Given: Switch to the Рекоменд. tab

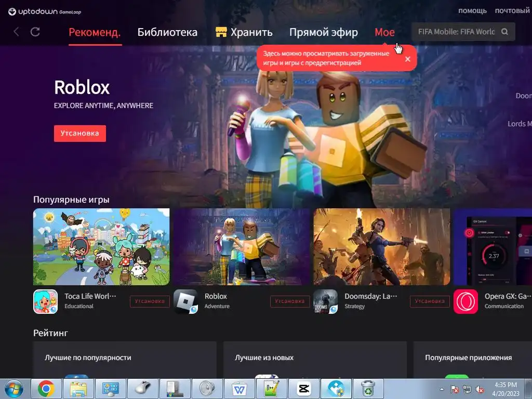Looking at the screenshot, I should 95,32.
